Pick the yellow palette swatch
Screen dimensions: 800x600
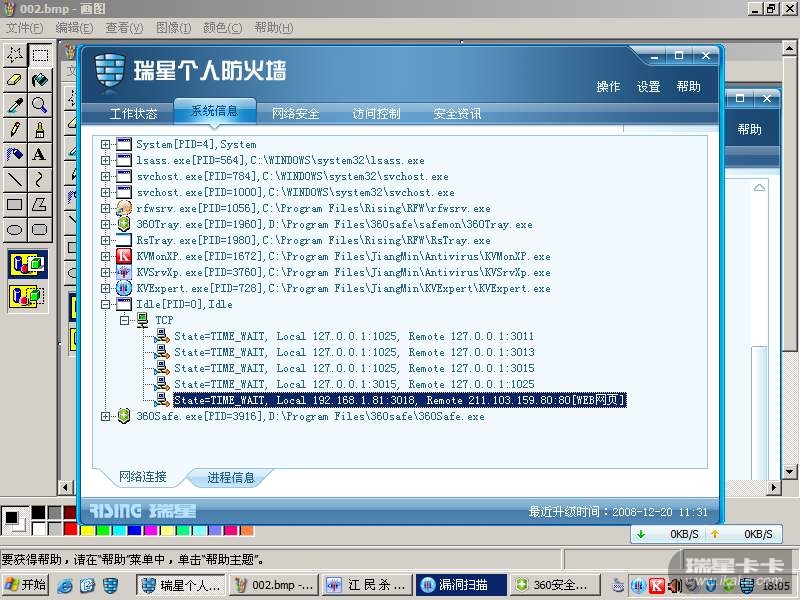tap(87, 529)
